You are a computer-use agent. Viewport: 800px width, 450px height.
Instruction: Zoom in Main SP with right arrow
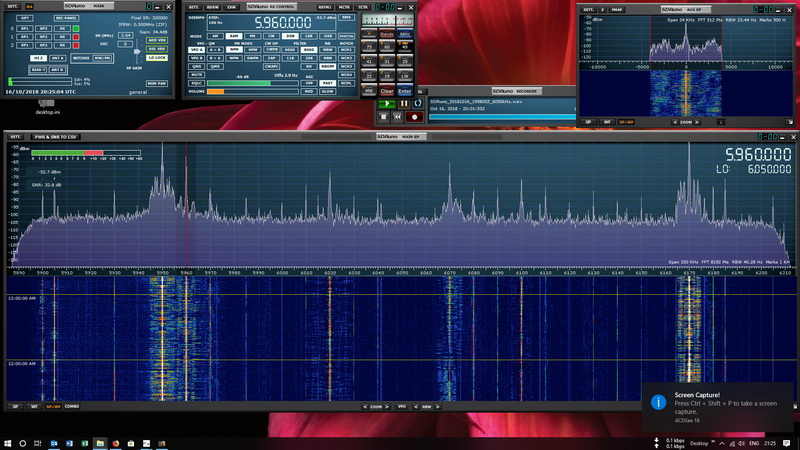387,407
